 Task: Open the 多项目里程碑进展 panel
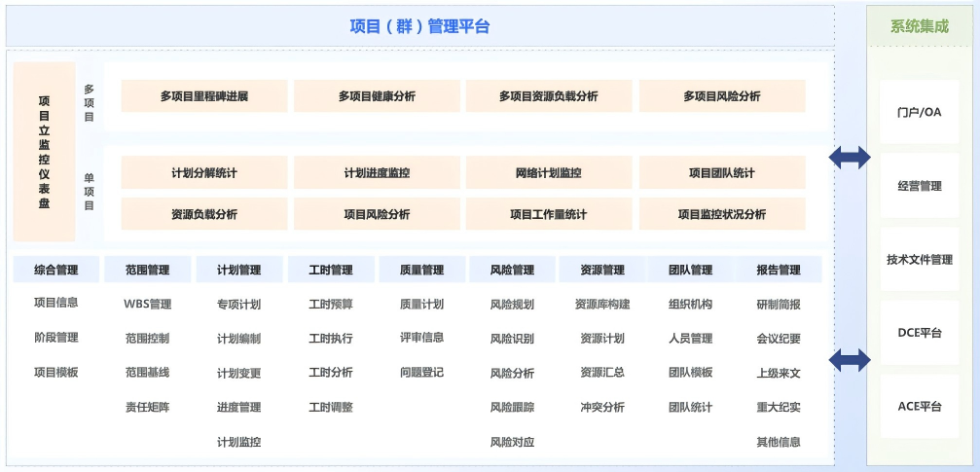pyautogui.click(x=204, y=96)
